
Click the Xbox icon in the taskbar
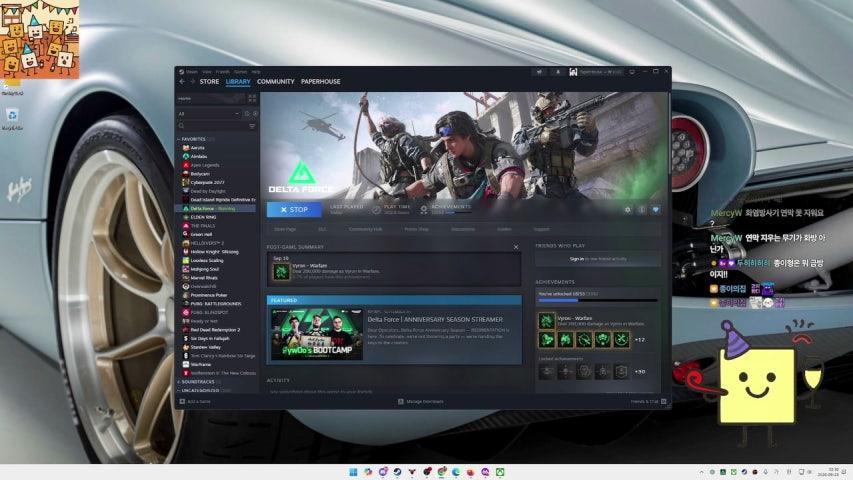pos(499,472)
